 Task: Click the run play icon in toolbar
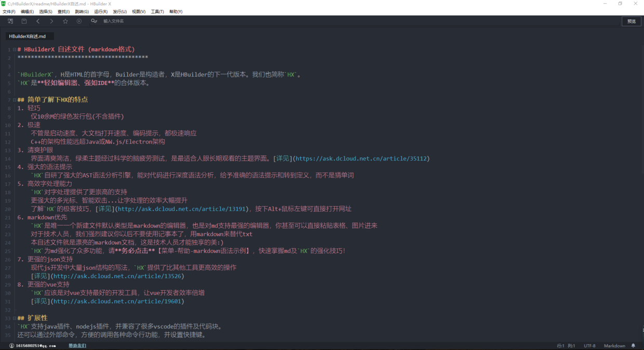coord(79,21)
